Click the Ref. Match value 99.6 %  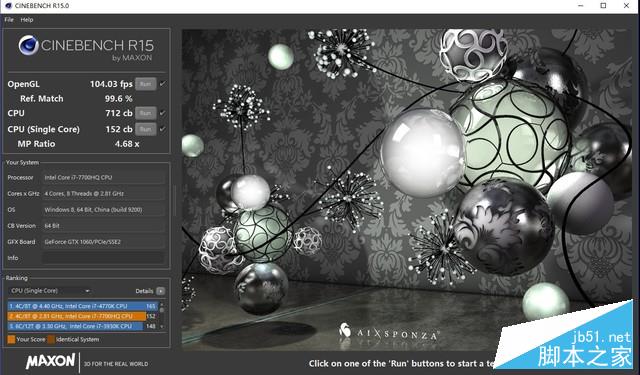[118, 99]
